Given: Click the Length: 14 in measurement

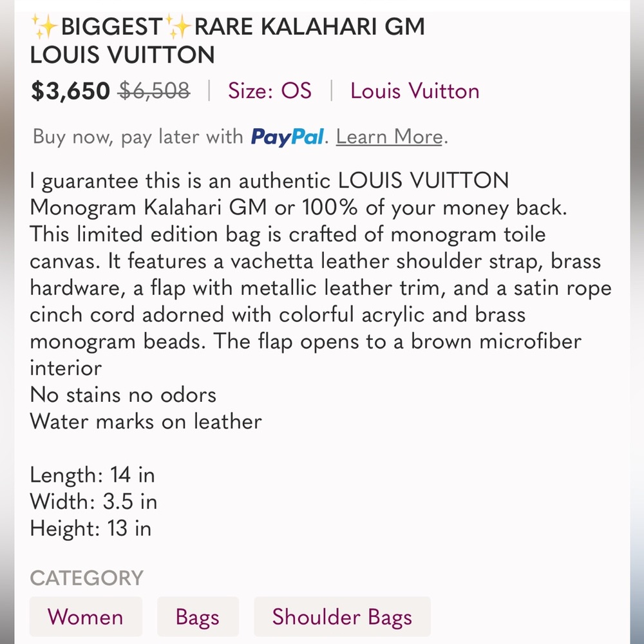Looking at the screenshot, I should pos(92,475).
